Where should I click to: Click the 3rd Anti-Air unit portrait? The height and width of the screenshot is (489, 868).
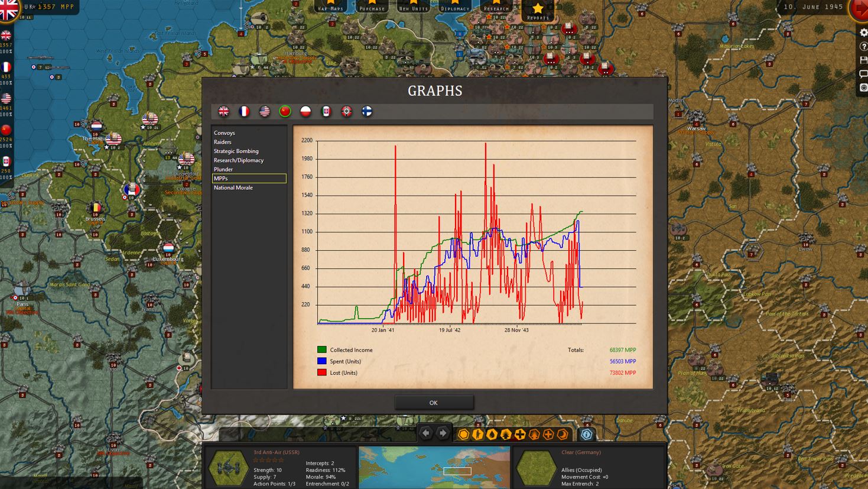pyautogui.click(x=229, y=468)
